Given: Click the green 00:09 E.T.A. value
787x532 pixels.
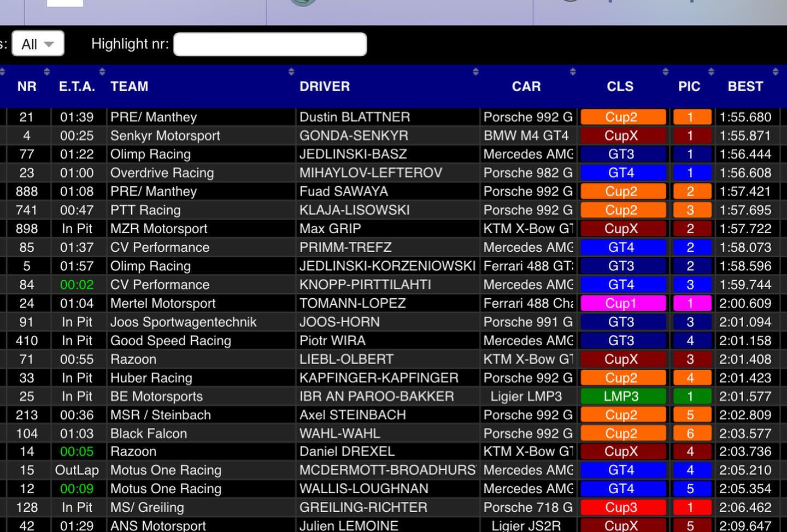Looking at the screenshot, I should (x=77, y=488).
